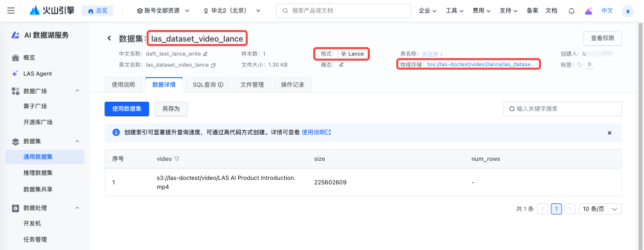The image size is (644, 250).
Task: Open the 总览 overview button
Action: pos(97,11)
